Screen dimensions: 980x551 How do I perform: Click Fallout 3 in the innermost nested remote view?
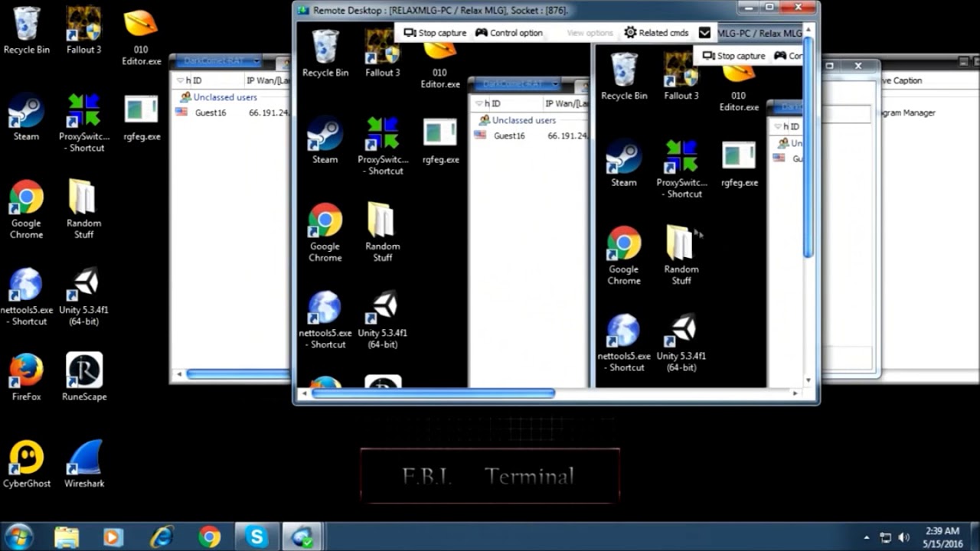tap(681, 77)
